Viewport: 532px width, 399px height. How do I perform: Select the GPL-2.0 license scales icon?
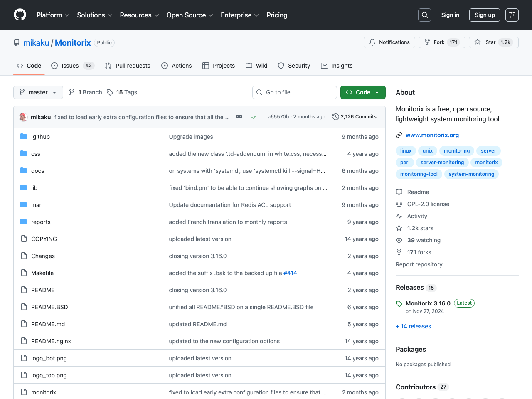pos(399,204)
